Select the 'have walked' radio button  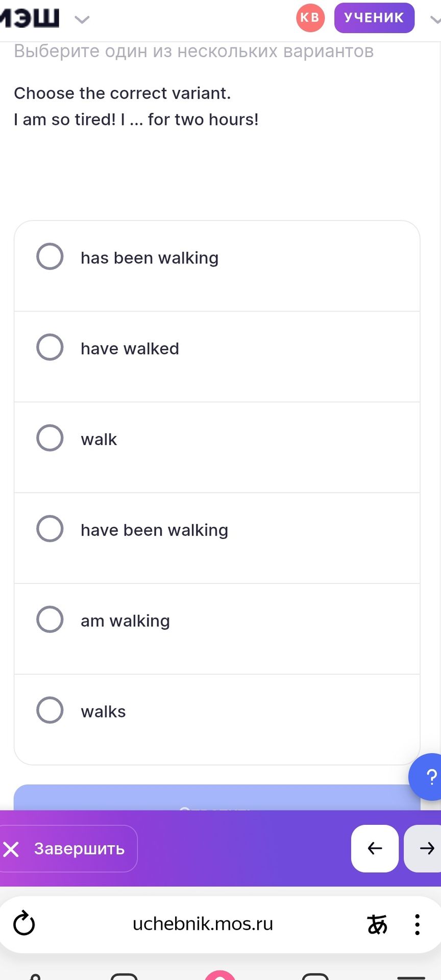50,347
